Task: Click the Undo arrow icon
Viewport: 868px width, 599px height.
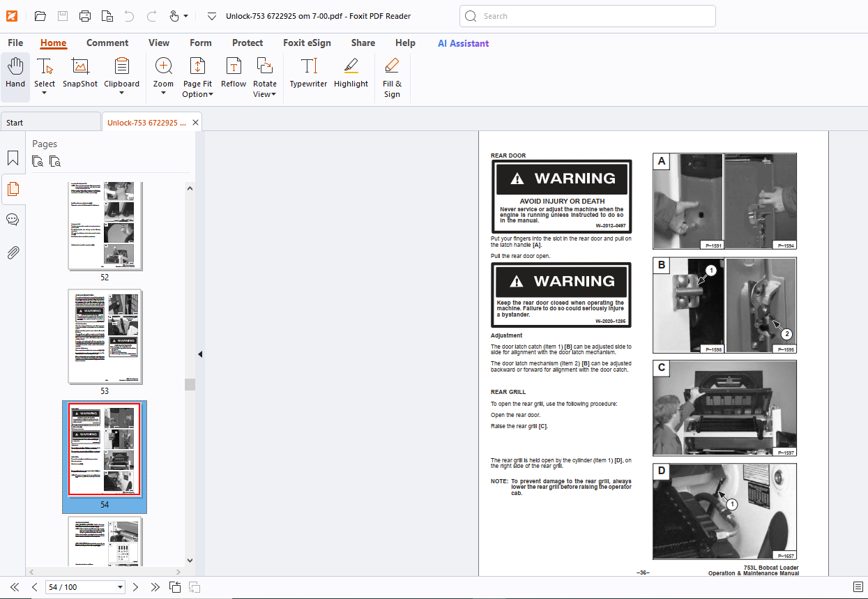Action: 129,16
